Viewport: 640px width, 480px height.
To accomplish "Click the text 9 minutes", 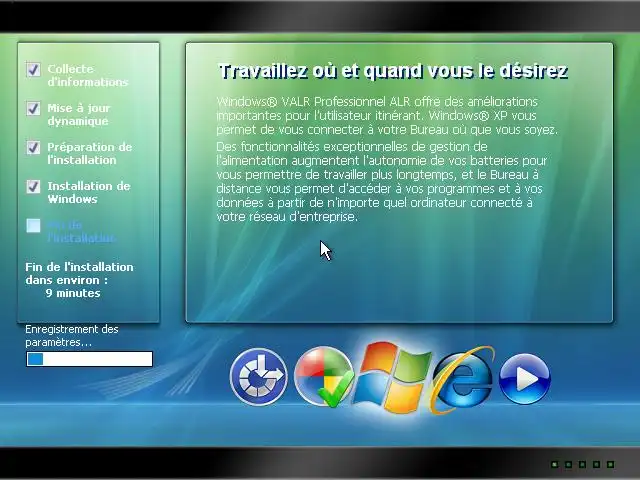I will click(x=73, y=293).
